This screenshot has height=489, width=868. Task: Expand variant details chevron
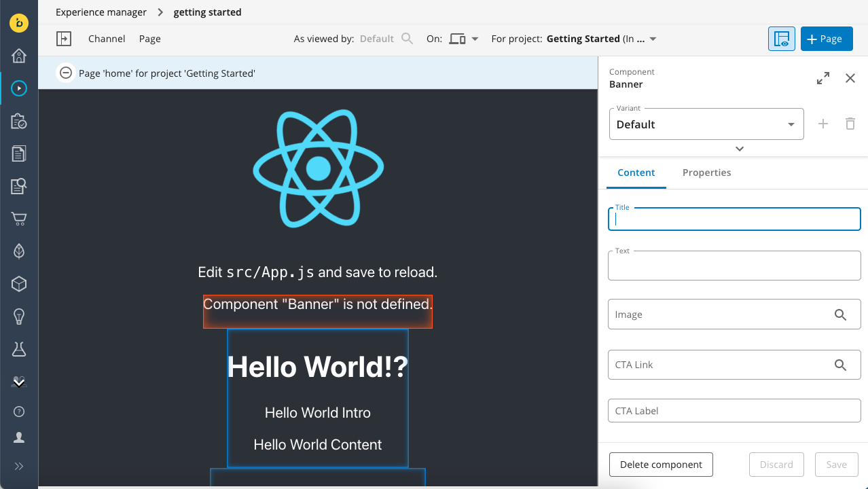740,149
